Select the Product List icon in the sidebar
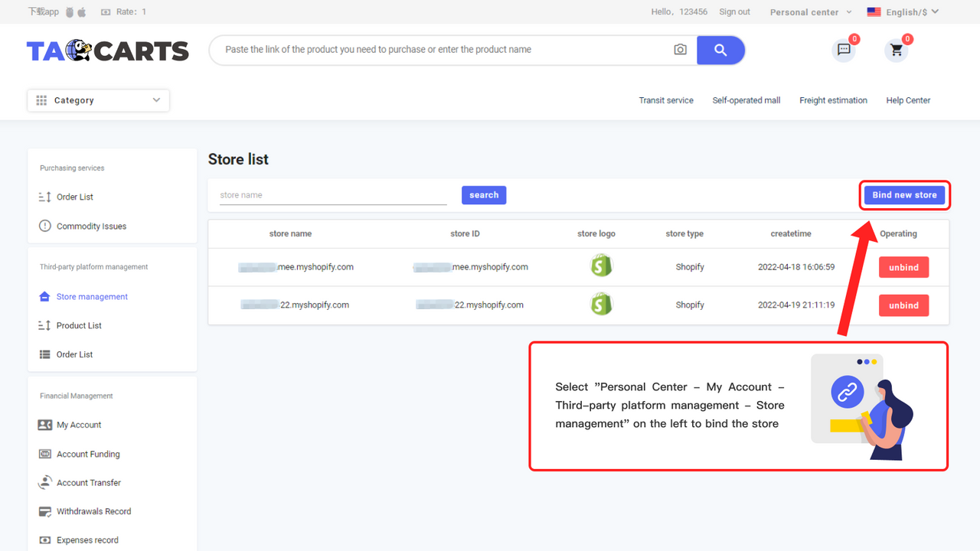 tap(44, 325)
